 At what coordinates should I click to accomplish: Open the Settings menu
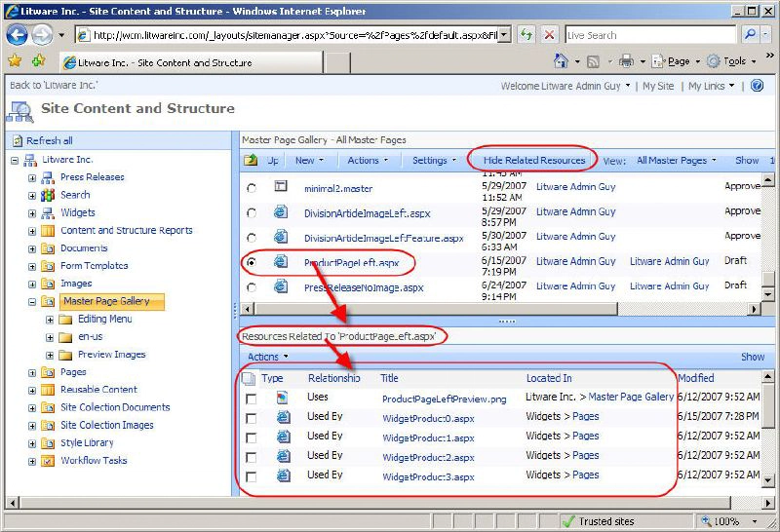434,160
